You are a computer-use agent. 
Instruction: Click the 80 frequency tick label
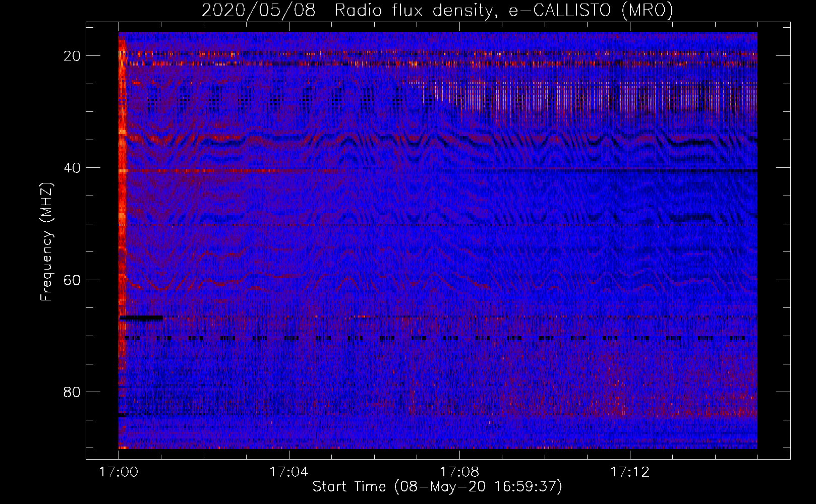click(72, 392)
